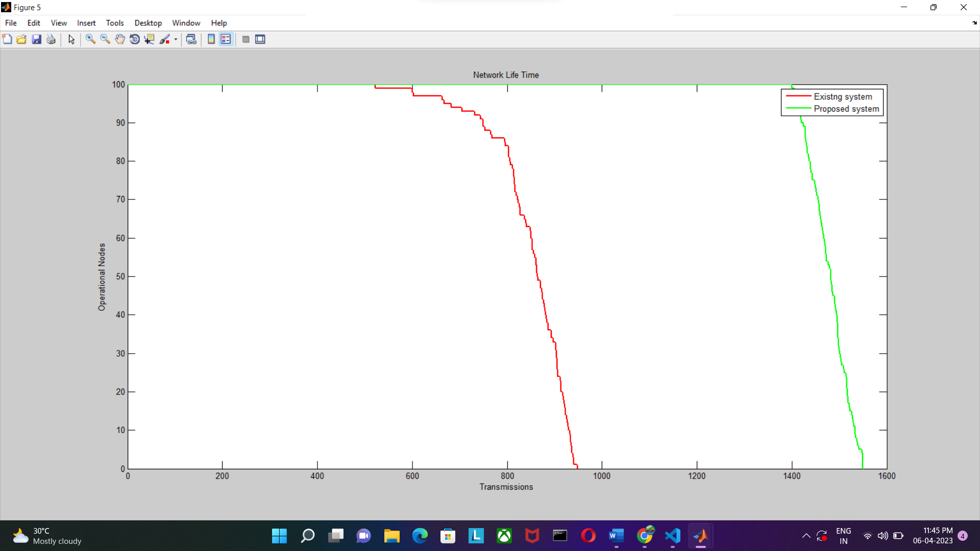Show Plot Tools and dock figure
The width and height of the screenshot is (980, 551).
click(260, 39)
